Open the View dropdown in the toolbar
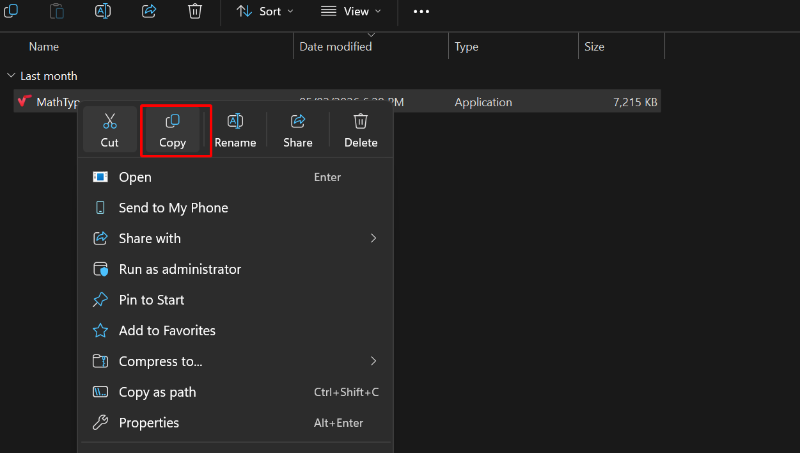 351,11
